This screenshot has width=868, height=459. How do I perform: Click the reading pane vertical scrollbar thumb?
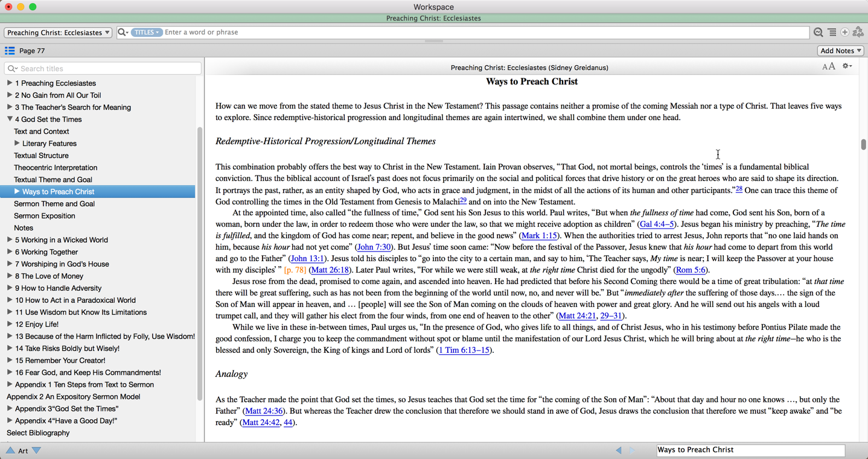click(x=864, y=145)
